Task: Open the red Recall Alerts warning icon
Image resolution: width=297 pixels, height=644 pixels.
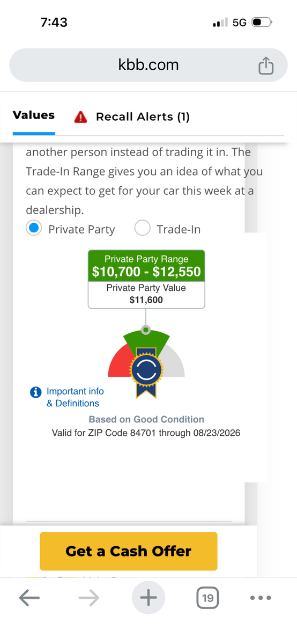Action: point(80,117)
